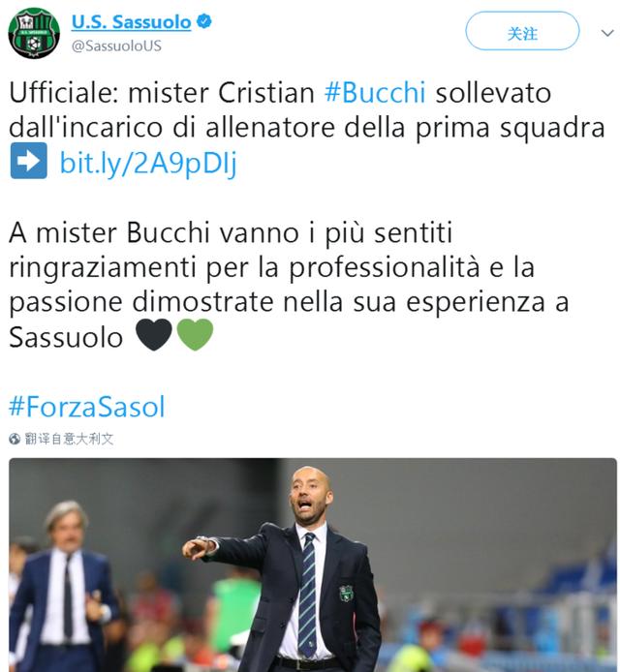Follow the account with 关注 button
620x672 pixels.
522,31
